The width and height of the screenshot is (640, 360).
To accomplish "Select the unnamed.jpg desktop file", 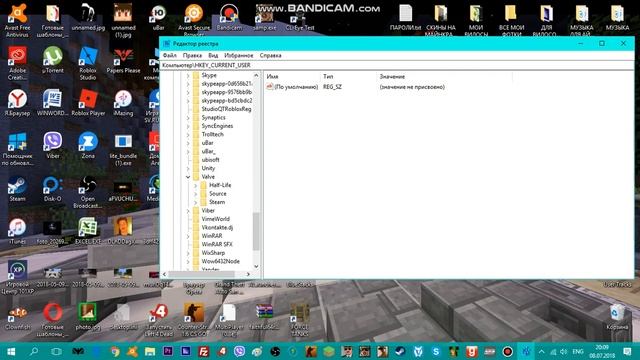I will [88, 18].
